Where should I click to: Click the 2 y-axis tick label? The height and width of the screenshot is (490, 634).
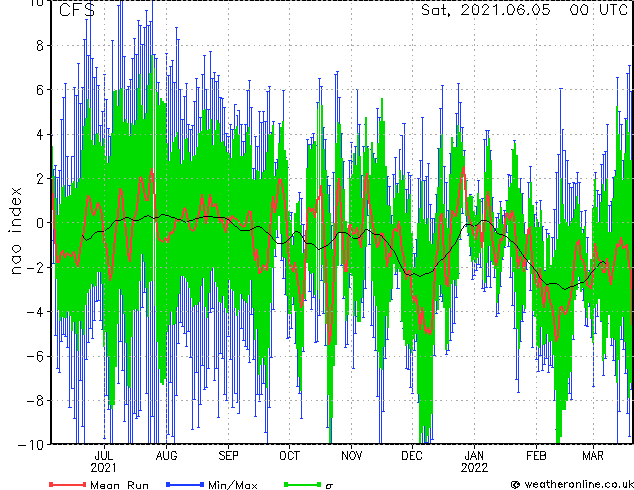pos(40,179)
